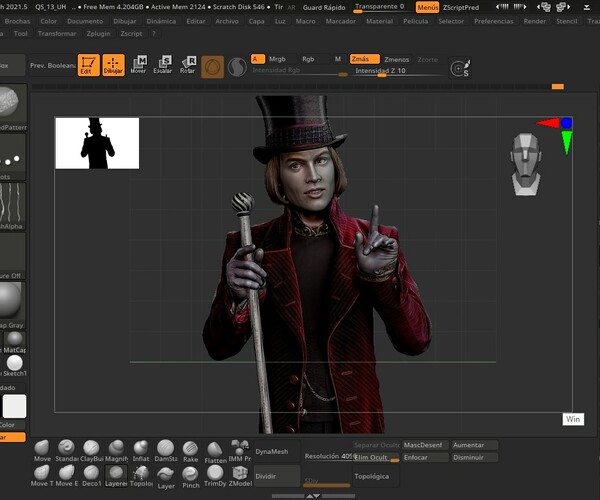Open the Preferencias menu
The width and height of the screenshot is (600, 500).
coord(494,21)
